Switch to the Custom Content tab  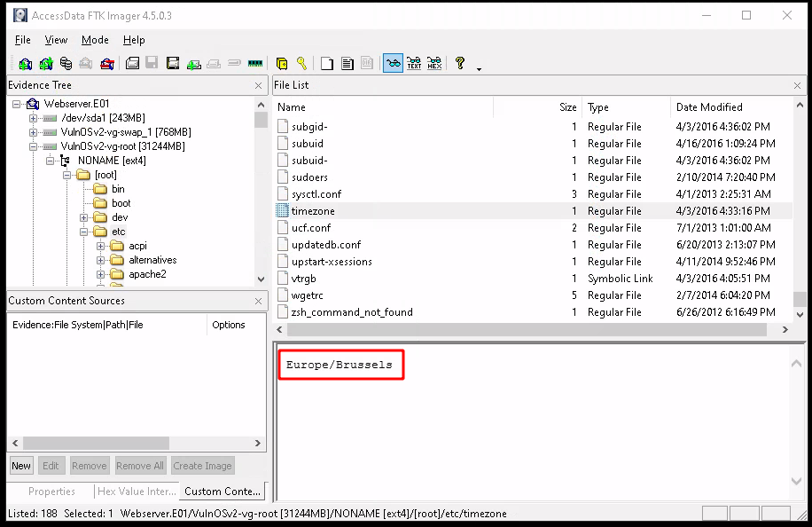pyautogui.click(x=223, y=492)
